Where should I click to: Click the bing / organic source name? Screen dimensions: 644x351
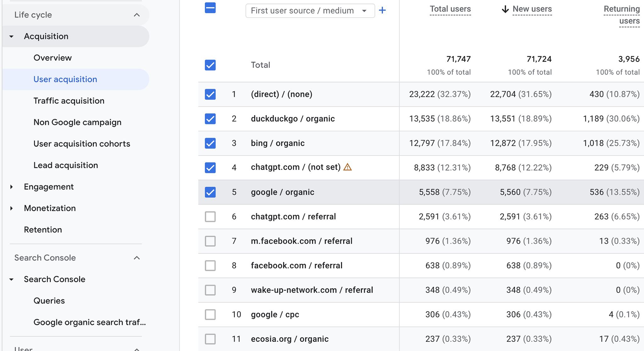click(278, 143)
